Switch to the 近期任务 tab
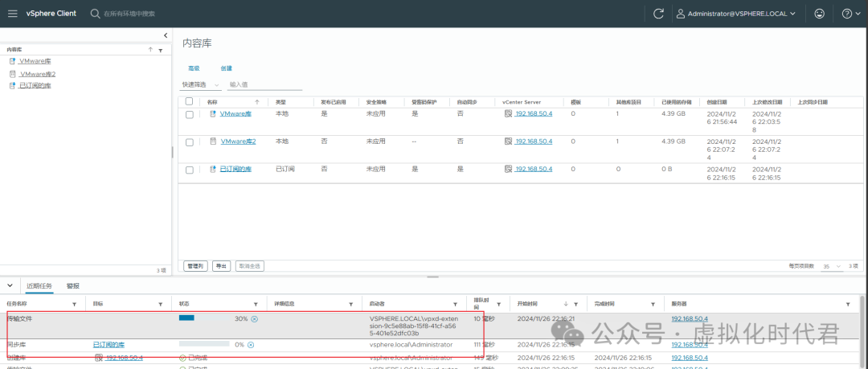The height and width of the screenshot is (369, 868). pyautogui.click(x=39, y=286)
